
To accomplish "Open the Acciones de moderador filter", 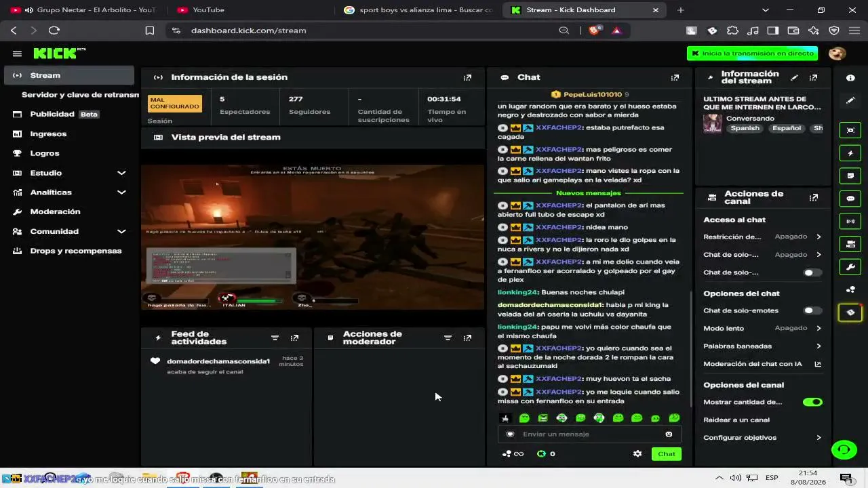I will pos(448,338).
